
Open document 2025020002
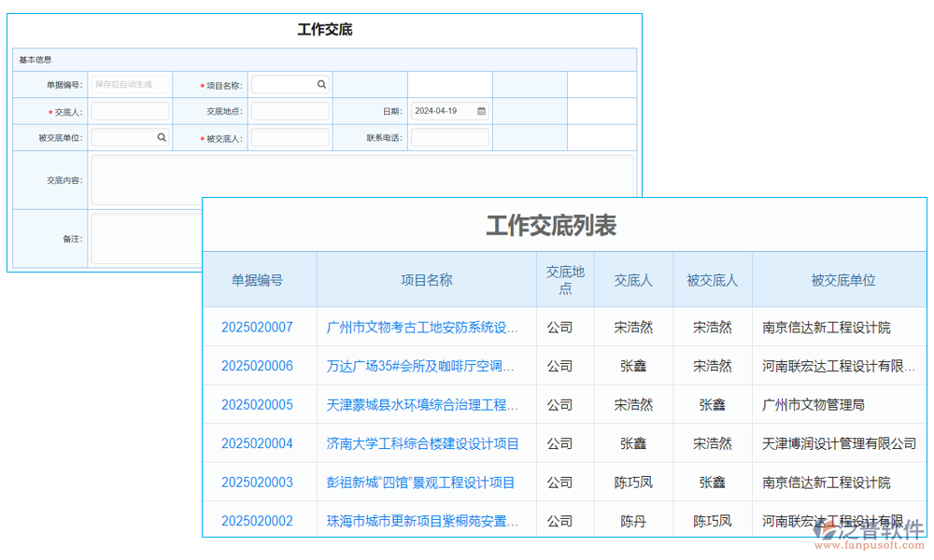[259, 521]
